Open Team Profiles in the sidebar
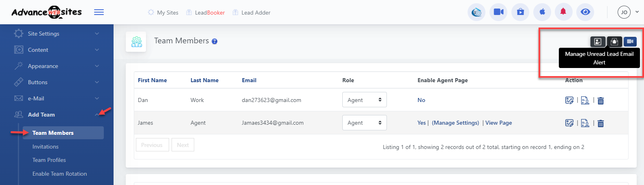Screen dimensions: 644x185 (x=49, y=160)
